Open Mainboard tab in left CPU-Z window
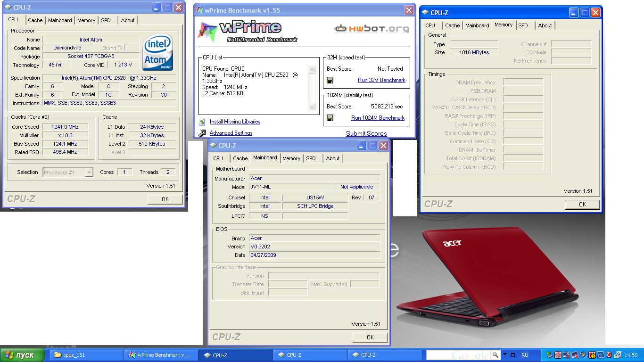Screen dimensions: 644x362 click(60, 20)
